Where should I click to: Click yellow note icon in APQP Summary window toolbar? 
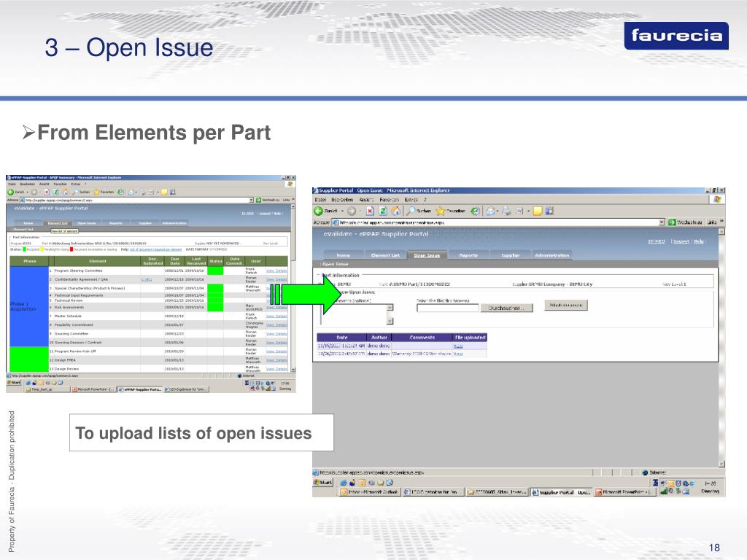tap(164, 192)
